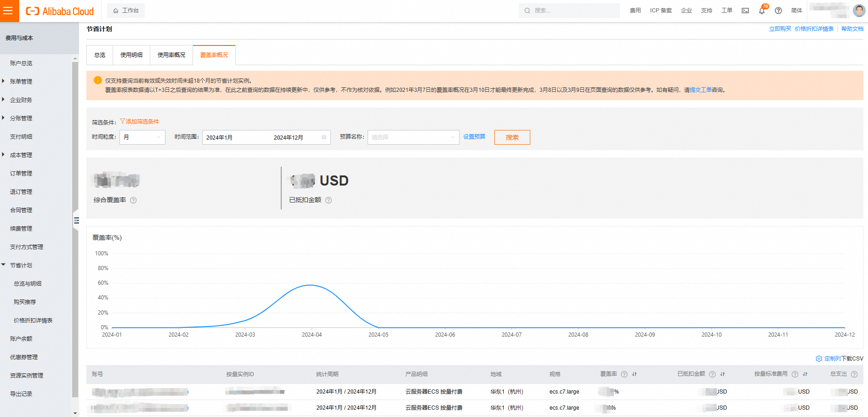Click help icon in 按量标准费用 header

point(795,374)
